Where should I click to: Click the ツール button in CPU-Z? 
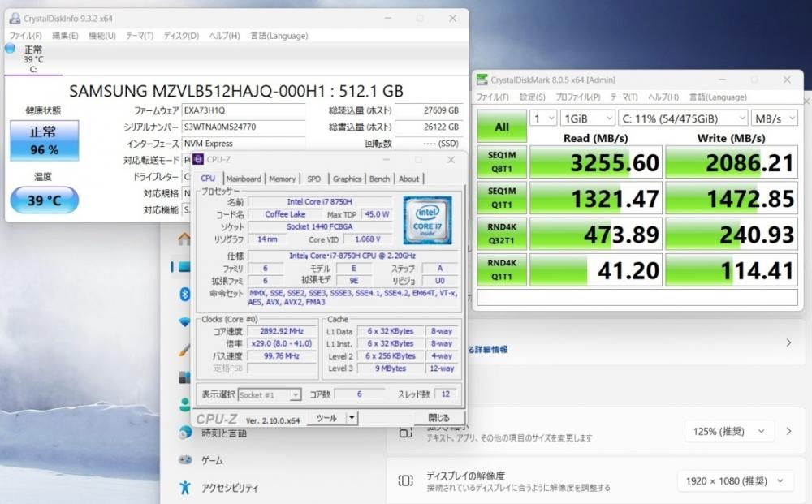pyautogui.click(x=326, y=418)
